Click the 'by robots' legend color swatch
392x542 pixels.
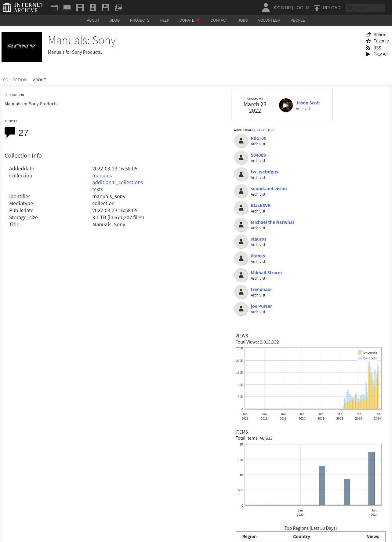(360, 358)
